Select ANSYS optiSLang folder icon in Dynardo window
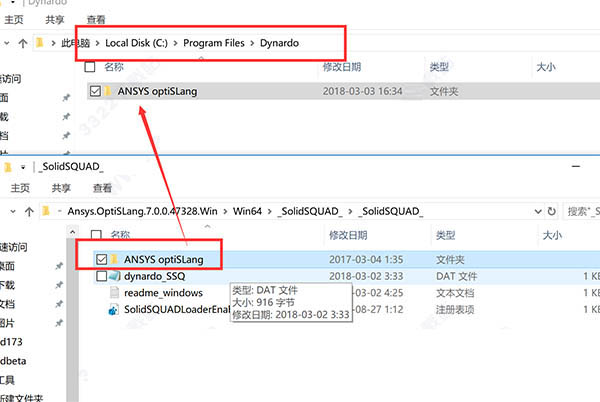Viewport: 600px width, 402px height. 109,91
